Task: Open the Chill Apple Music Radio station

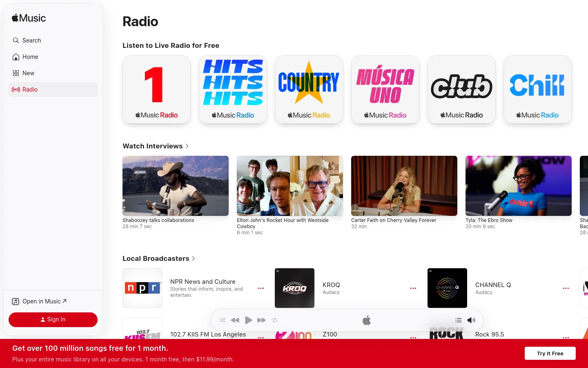Action: [537, 89]
